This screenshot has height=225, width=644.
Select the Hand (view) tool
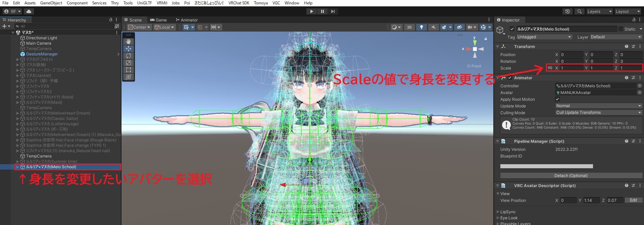129,41
